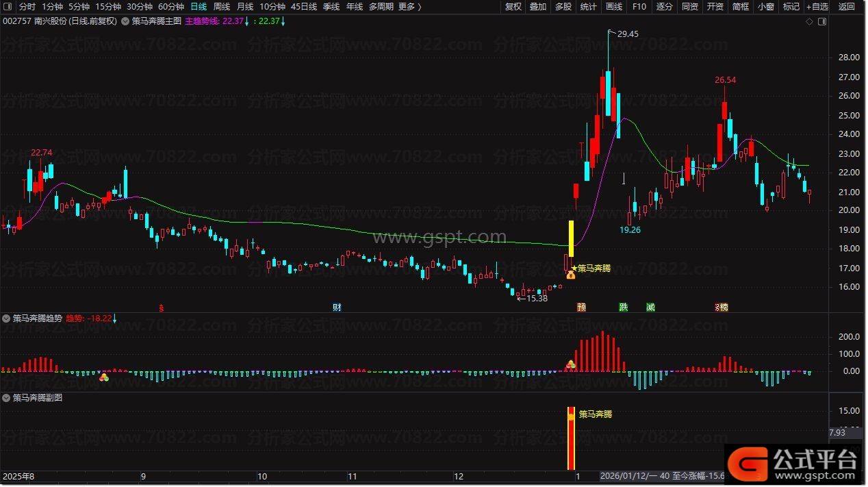The width and height of the screenshot is (868, 487).
Task: Toggle the 叠加 overlay option
Action: (x=538, y=7)
